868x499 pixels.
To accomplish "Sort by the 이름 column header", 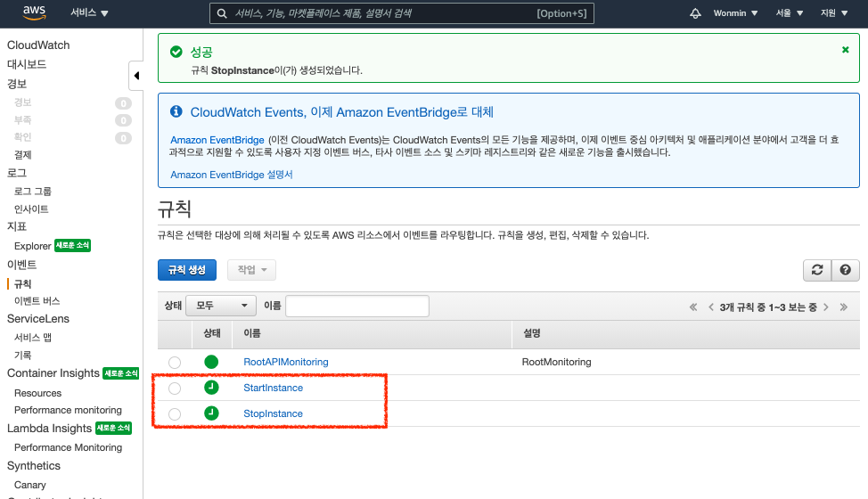I will (x=252, y=333).
